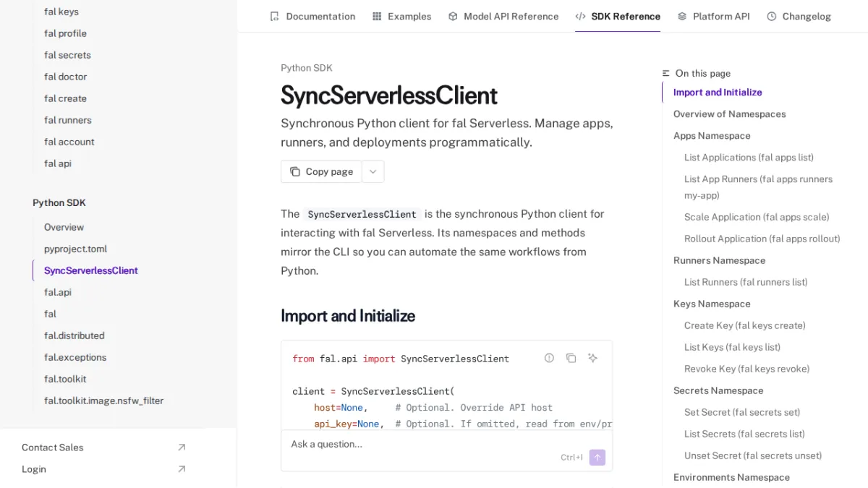This screenshot has width=868, height=488.
Task: Click the Changelog clock icon
Action: click(x=772, y=16)
